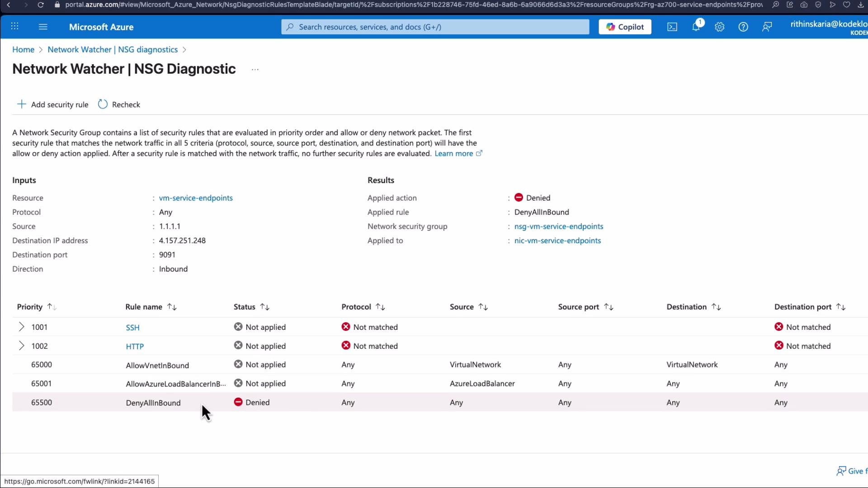Open nic-vm-service-endpoints link

(557, 240)
